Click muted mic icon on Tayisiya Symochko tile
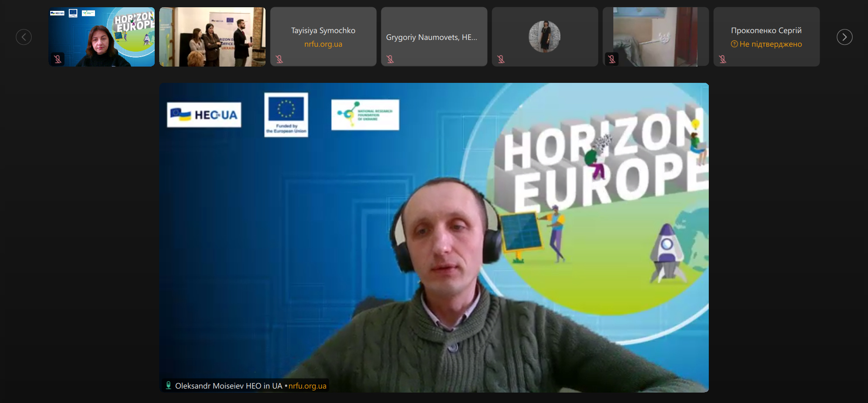Viewport: 868px width, 403px height. click(x=279, y=59)
